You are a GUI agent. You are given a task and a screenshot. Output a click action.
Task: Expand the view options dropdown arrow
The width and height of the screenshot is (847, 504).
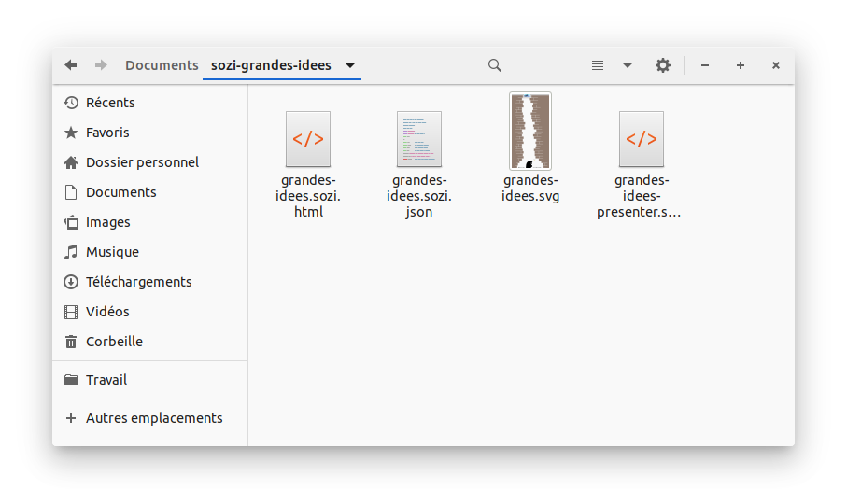point(628,65)
